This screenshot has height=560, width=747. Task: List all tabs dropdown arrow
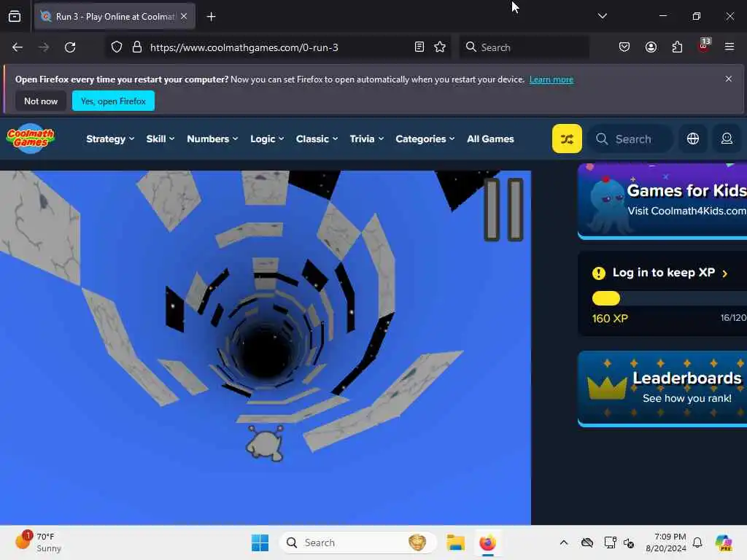point(602,16)
